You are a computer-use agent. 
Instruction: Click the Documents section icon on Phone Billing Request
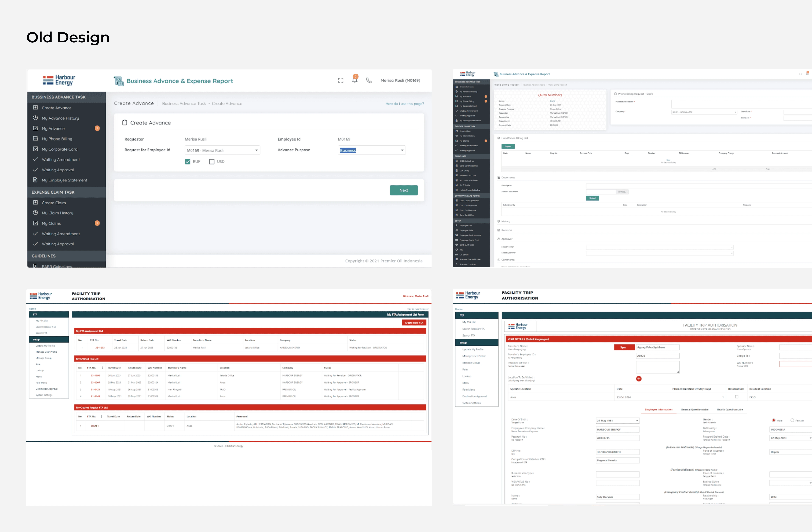click(499, 177)
